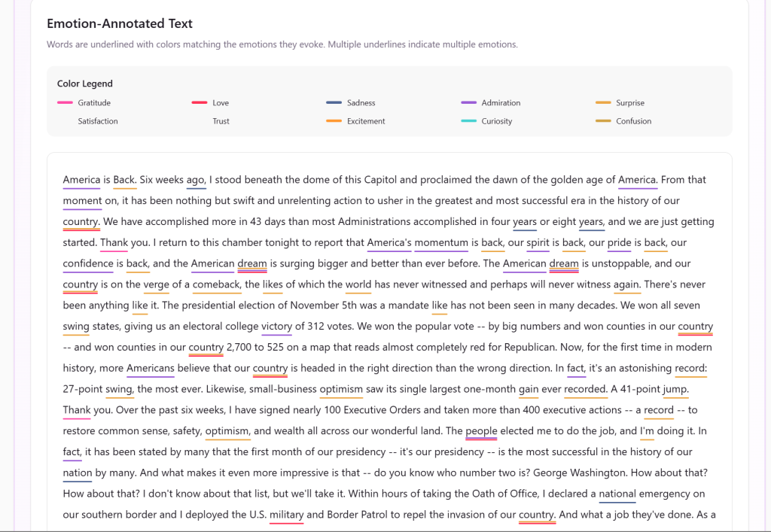771x532 pixels.
Task: Click the "Emotion-Annotated Text" heading
Action: (x=120, y=24)
